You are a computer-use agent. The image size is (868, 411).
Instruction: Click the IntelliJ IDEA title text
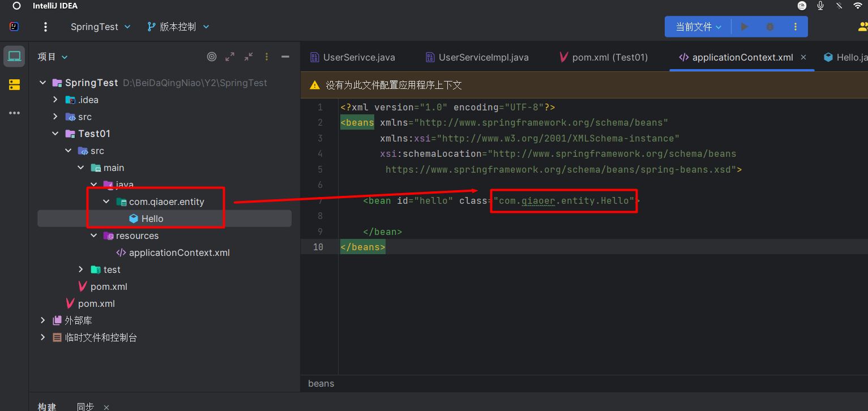tap(55, 6)
